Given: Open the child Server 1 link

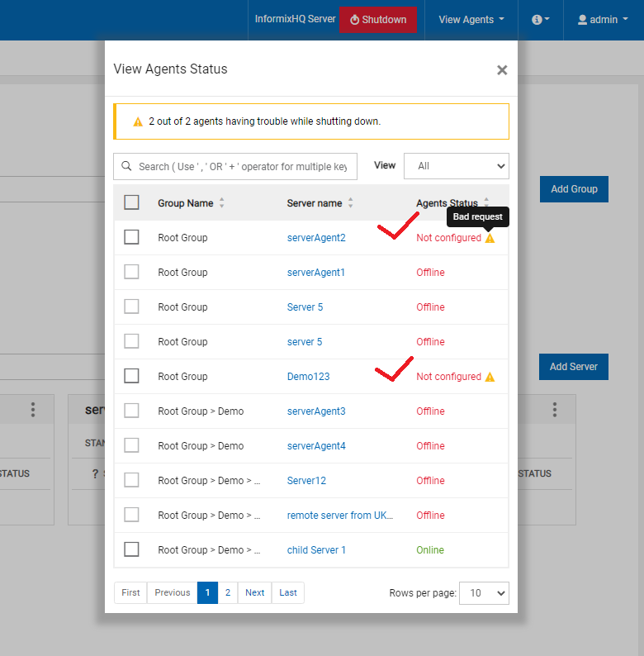Looking at the screenshot, I should coord(316,550).
